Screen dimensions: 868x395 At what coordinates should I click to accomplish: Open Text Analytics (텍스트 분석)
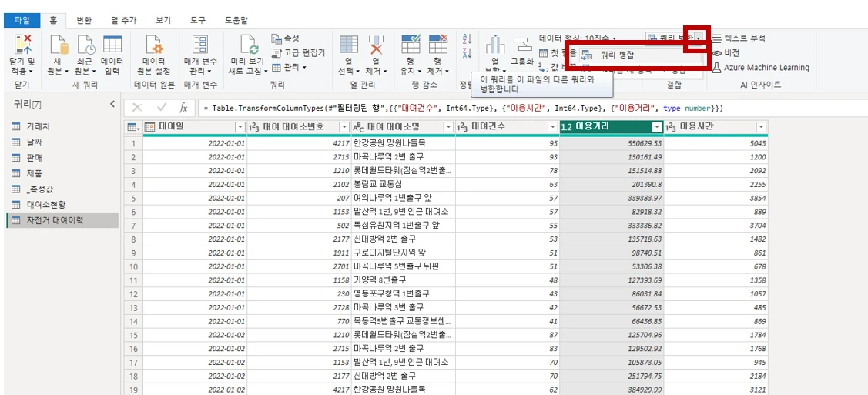pos(739,38)
